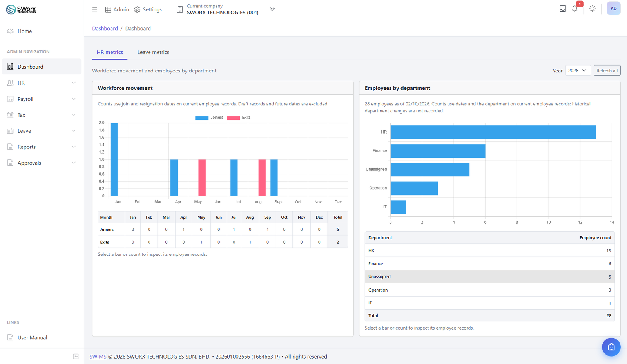
Task: Expand the current company selector chevron
Action: pos(272,9)
